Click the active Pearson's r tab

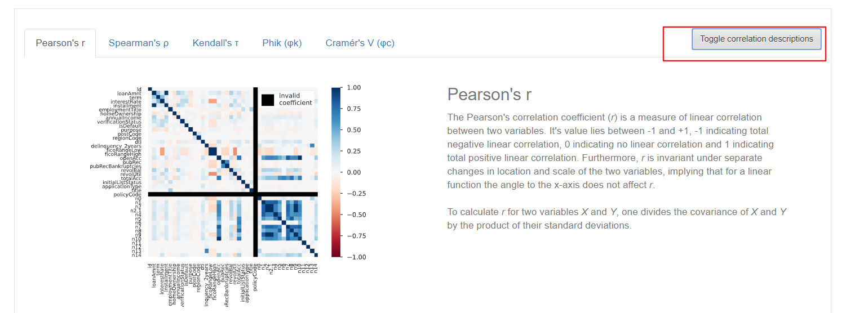pos(60,43)
